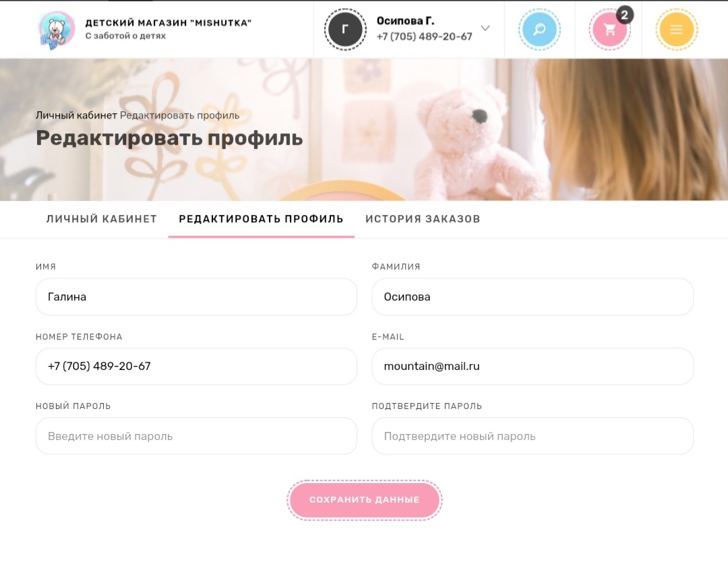Click the Сохранить данные button
The height and width of the screenshot is (562, 728).
pyautogui.click(x=365, y=500)
